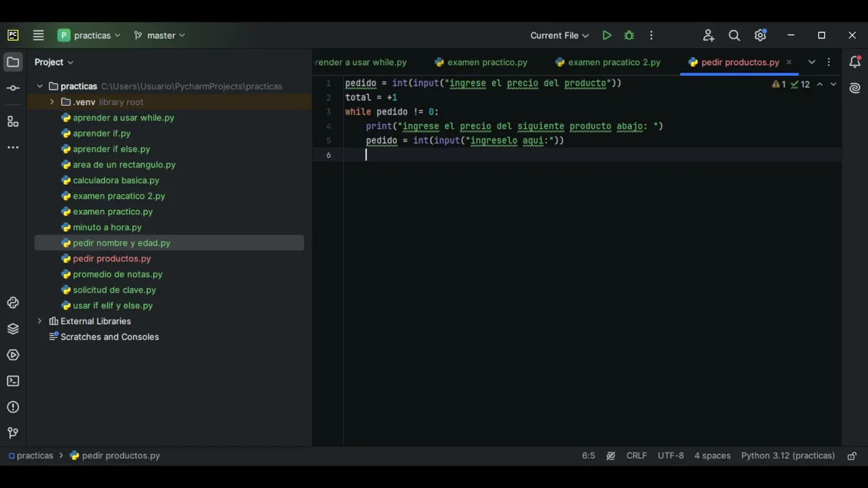The image size is (868, 488).
Task: Open the master branch dropdown
Action: [159, 35]
